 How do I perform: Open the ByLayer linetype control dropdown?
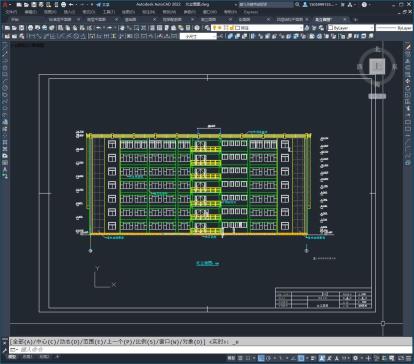click(394, 28)
